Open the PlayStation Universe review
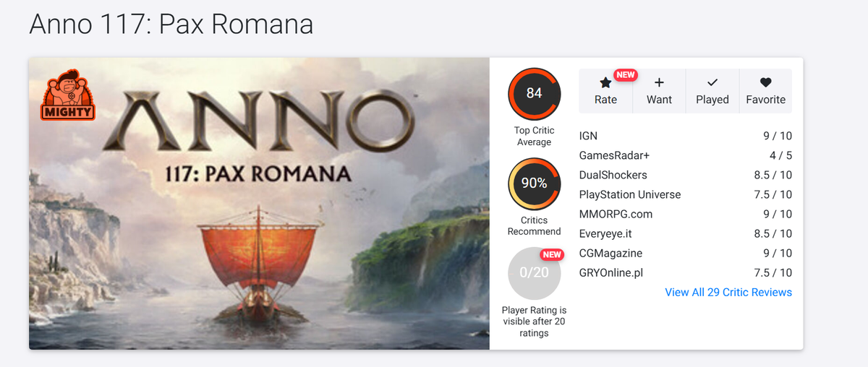The image size is (868, 367). pyautogui.click(x=629, y=194)
